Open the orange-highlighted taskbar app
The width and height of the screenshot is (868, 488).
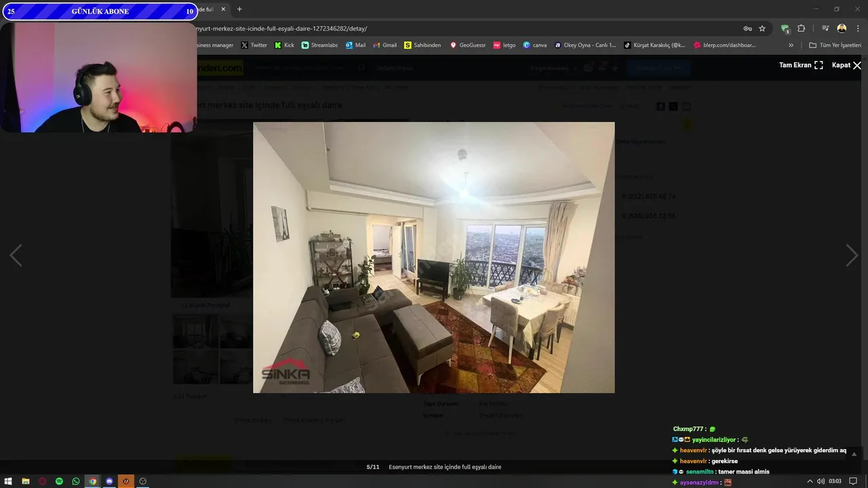[x=126, y=481]
